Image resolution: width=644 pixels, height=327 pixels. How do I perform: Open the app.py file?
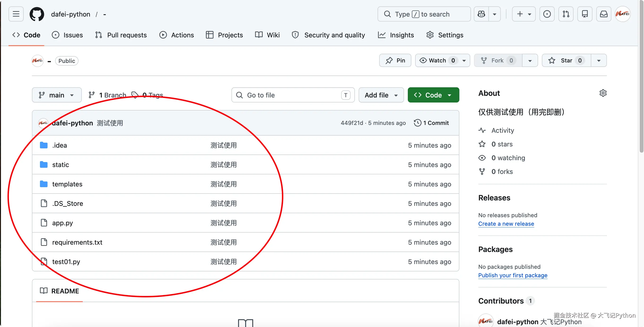tap(62, 223)
